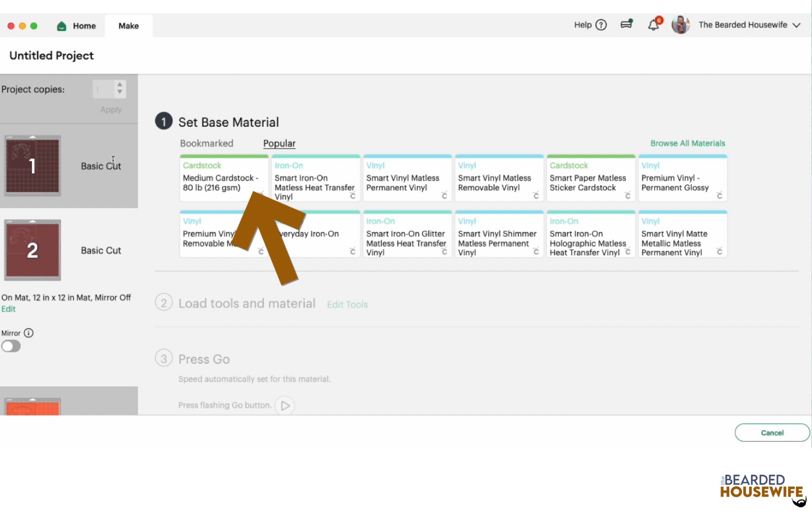Click the Go play button icon under Press Go

click(285, 405)
